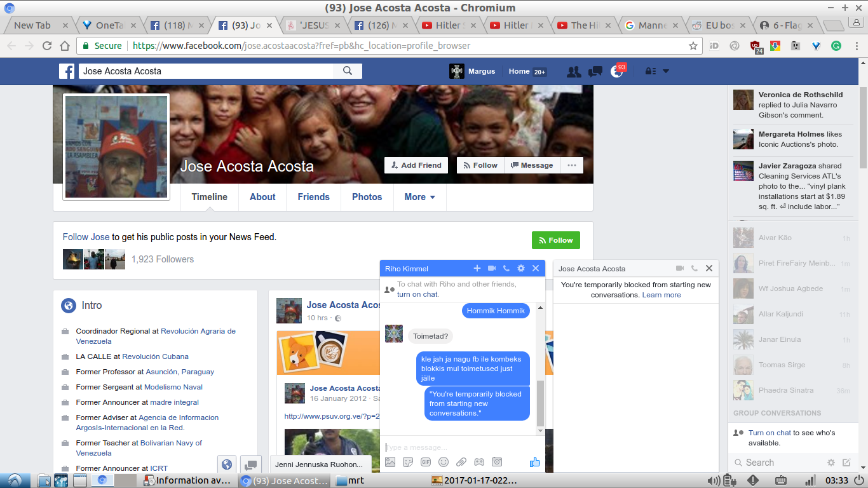The height and width of the screenshot is (488, 868).
Task: Open Jose Acosta Acosta profile picture
Action: (x=116, y=147)
